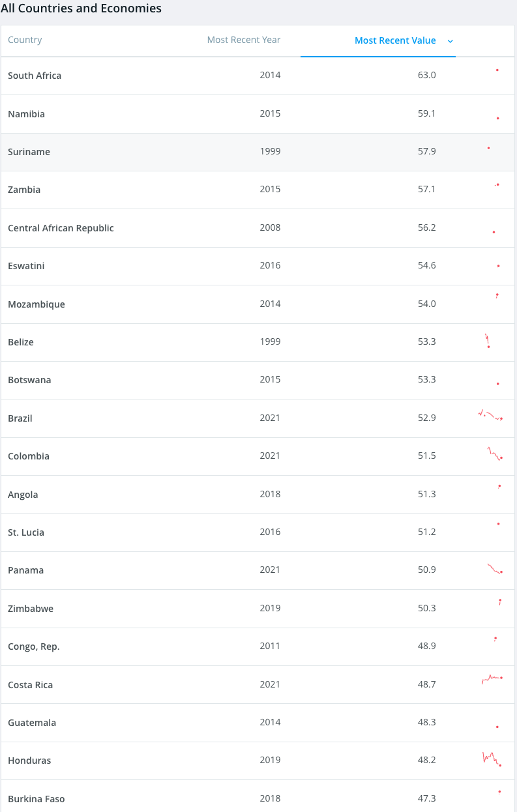Select the Suriname row
Viewport: 517px width, 812px height.
[x=258, y=152]
